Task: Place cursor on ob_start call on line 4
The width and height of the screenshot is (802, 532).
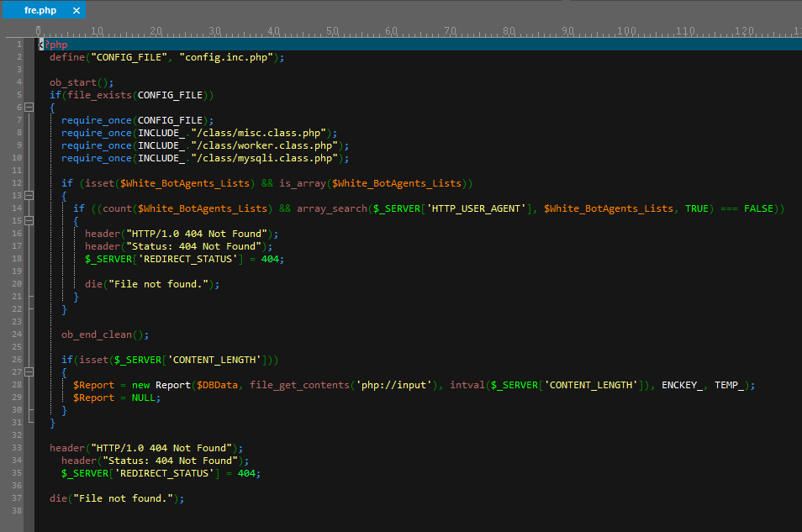Action: click(73, 82)
